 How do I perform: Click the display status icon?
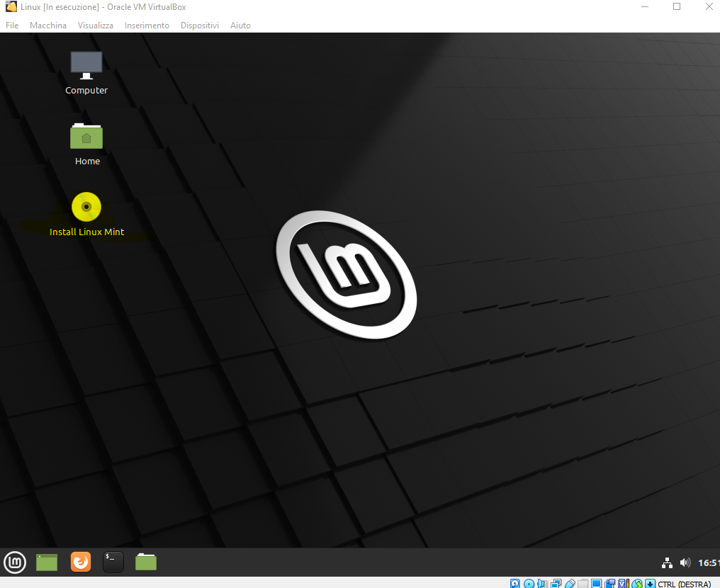click(596, 584)
